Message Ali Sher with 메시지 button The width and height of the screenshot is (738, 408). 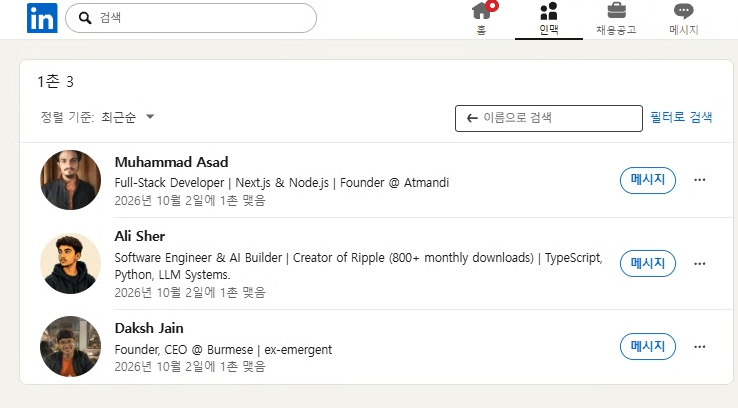tap(648, 264)
